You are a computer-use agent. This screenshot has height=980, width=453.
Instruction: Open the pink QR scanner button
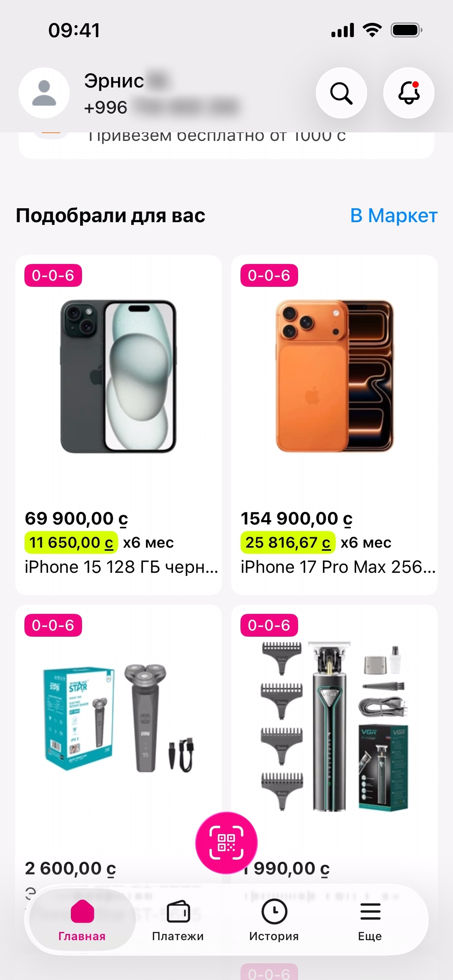point(226,843)
